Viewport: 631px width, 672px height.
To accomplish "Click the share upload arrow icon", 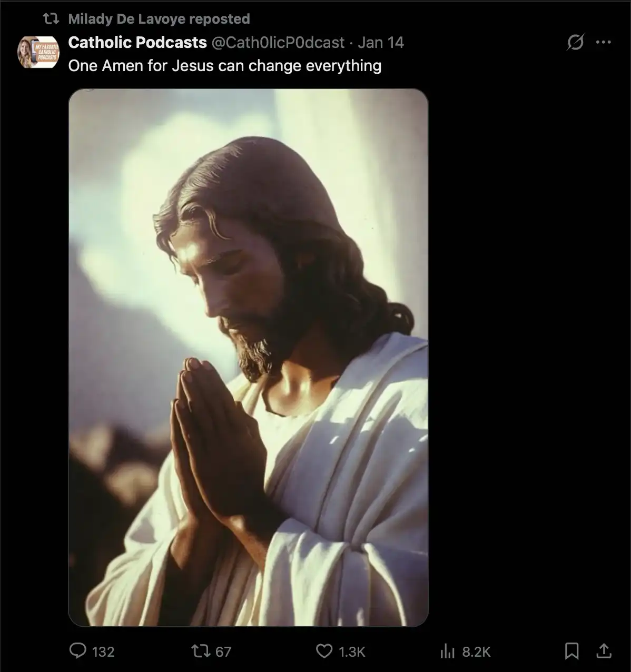I will pos(604,651).
